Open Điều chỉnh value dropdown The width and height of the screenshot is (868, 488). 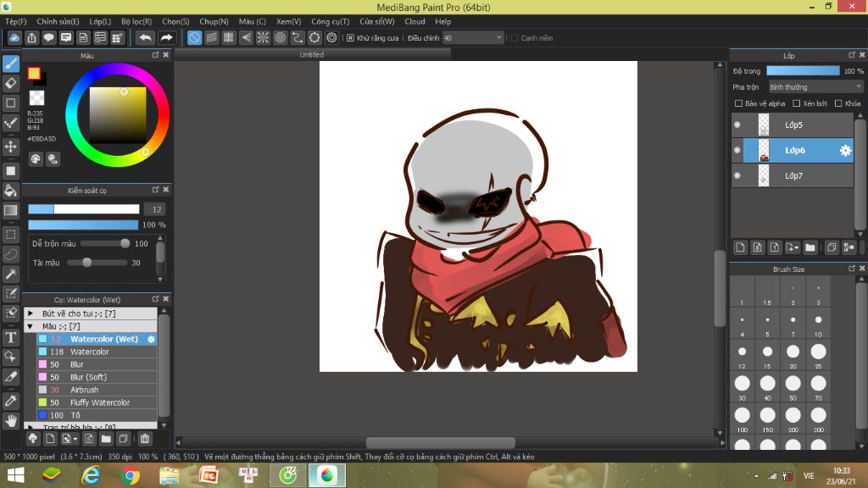(x=473, y=38)
